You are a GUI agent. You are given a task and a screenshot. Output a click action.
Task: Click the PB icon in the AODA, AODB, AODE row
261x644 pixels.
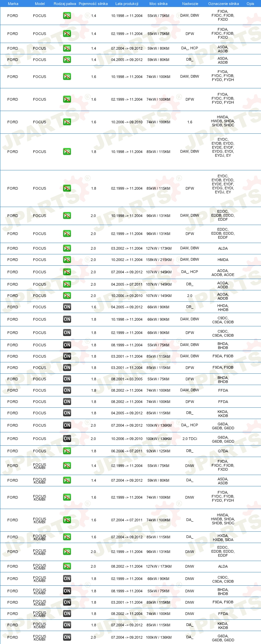(x=67, y=272)
